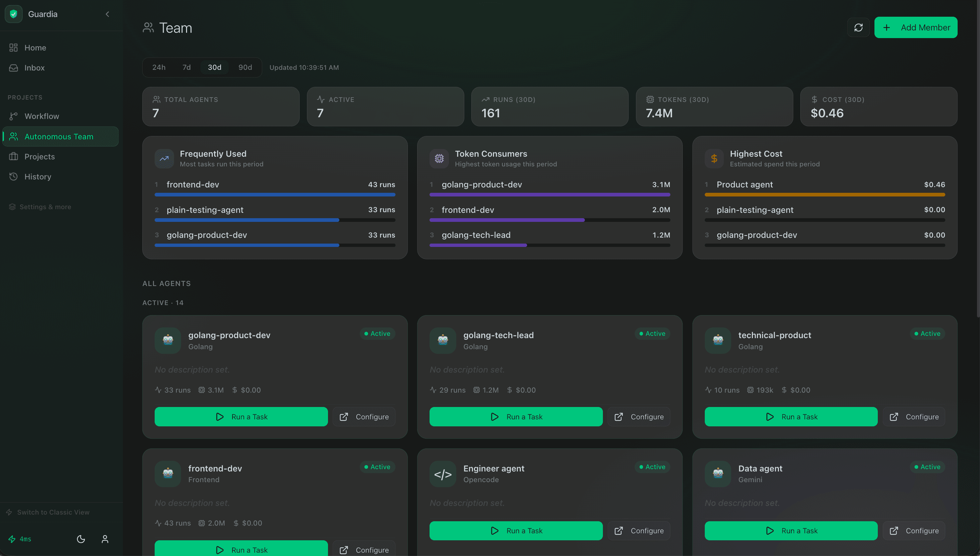
Task: Configure golang-product-dev agent
Action: (364, 417)
